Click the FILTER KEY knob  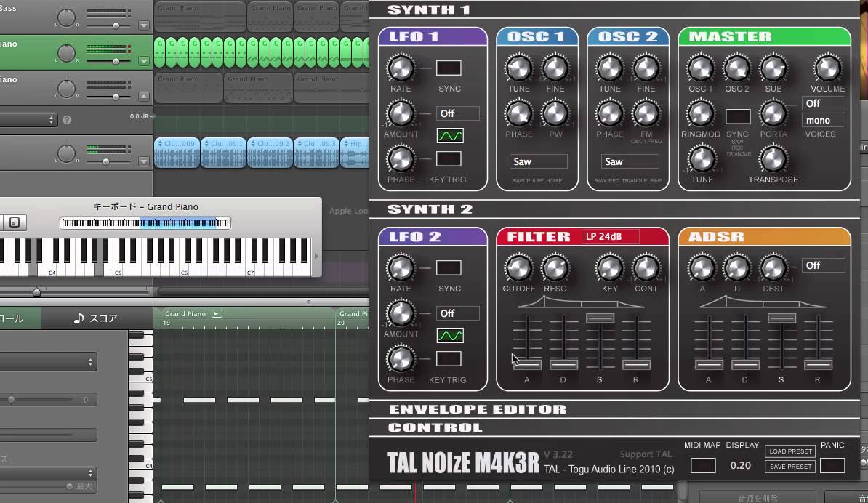click(x=609, y=267)
